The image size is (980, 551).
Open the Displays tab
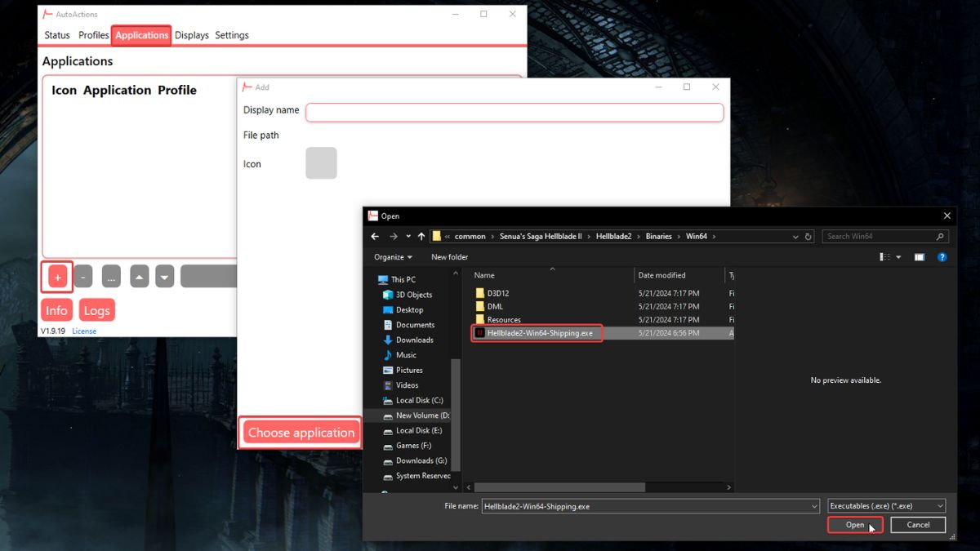click(x=192, y=35)
